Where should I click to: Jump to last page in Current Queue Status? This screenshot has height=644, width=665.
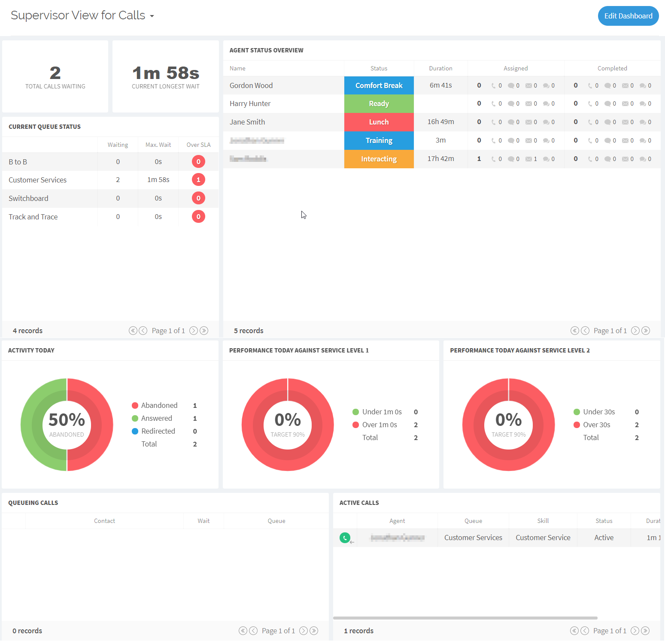coord(204,331)
